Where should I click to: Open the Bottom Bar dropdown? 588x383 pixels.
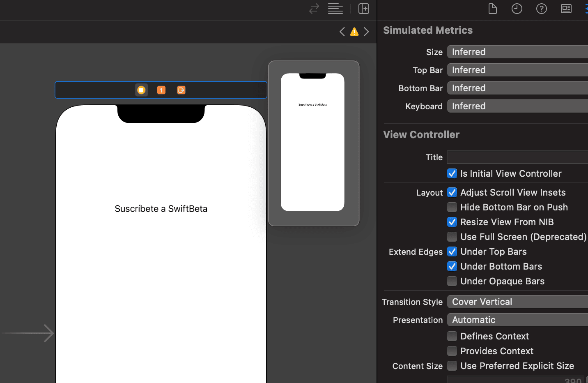pos(517,88)
